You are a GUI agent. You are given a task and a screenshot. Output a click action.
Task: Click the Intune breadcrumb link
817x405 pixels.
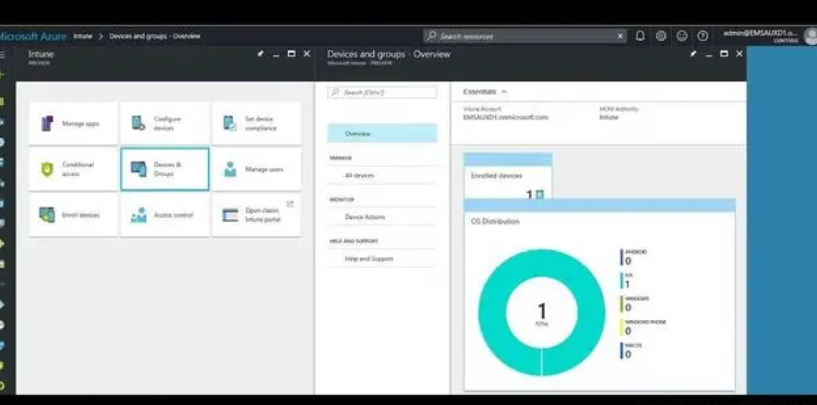point(83,36)
